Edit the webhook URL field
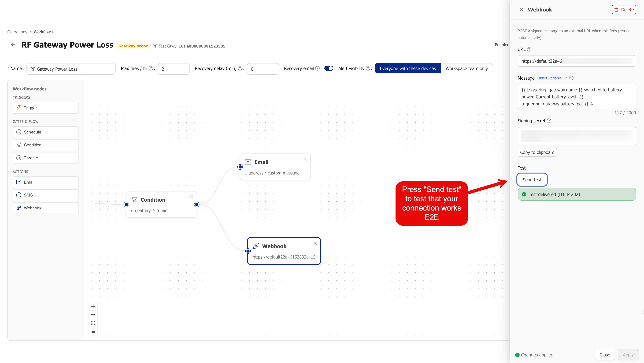The image size is (644, 363). [577, 61]
